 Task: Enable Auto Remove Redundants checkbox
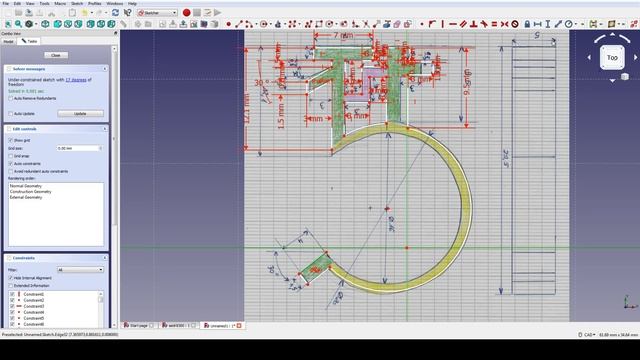pos(11,98)
